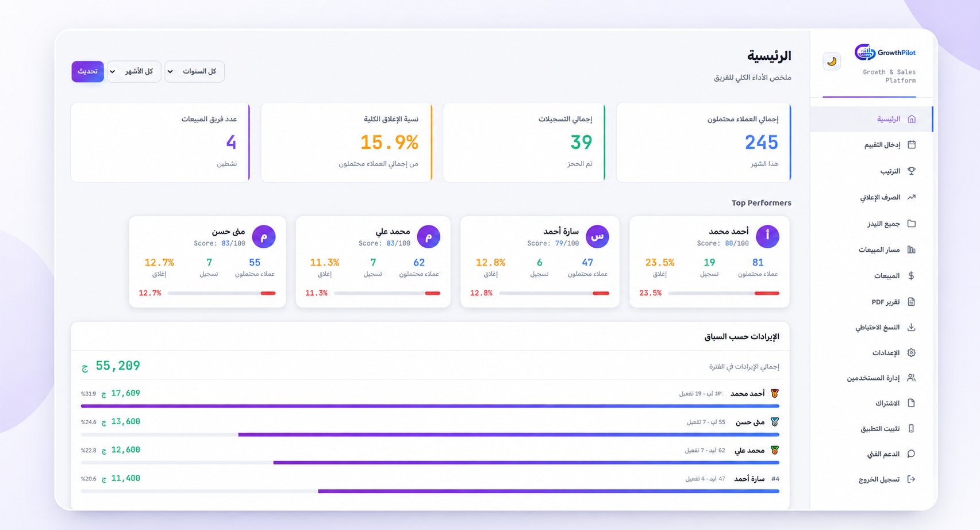Click the calendar icon for إدخال التقييم

[x=912, y=145]
